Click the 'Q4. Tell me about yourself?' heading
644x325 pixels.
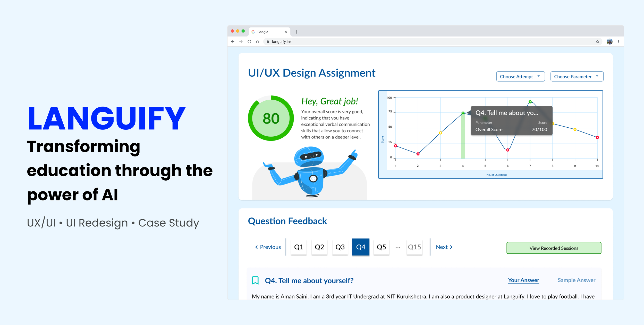point(309,280)
